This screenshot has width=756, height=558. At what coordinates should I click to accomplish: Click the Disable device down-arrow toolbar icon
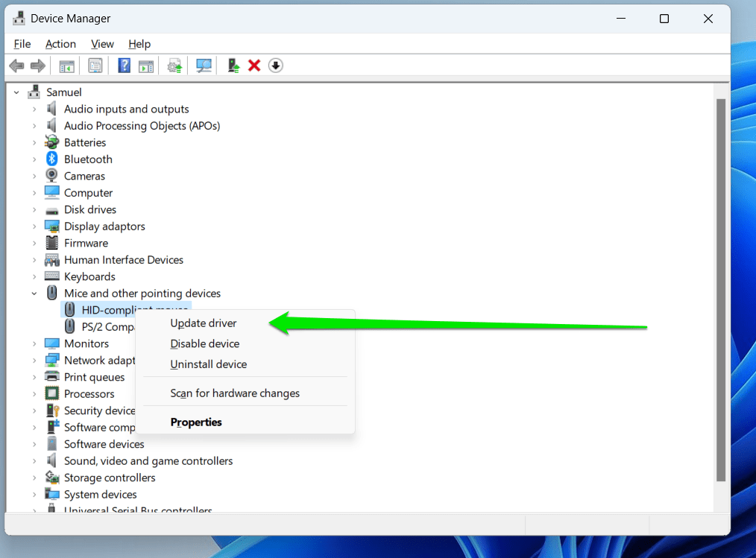275,66
